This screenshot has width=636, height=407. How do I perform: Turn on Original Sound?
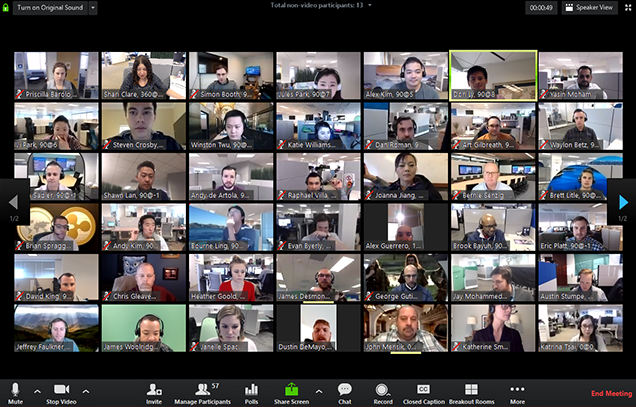(x=49, y=7)
